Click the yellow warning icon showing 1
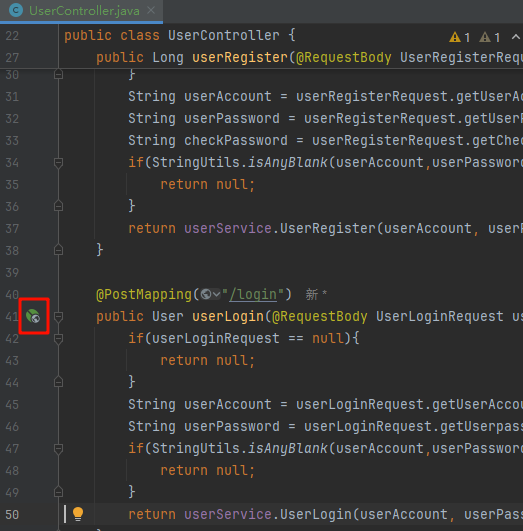523x531 pixels. pos(455,37)
